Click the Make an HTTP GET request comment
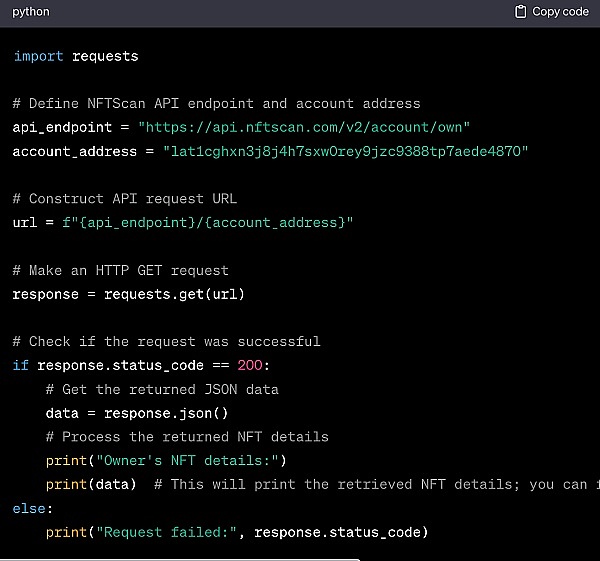This screenshot has height=561, width=600. (120, 270)
